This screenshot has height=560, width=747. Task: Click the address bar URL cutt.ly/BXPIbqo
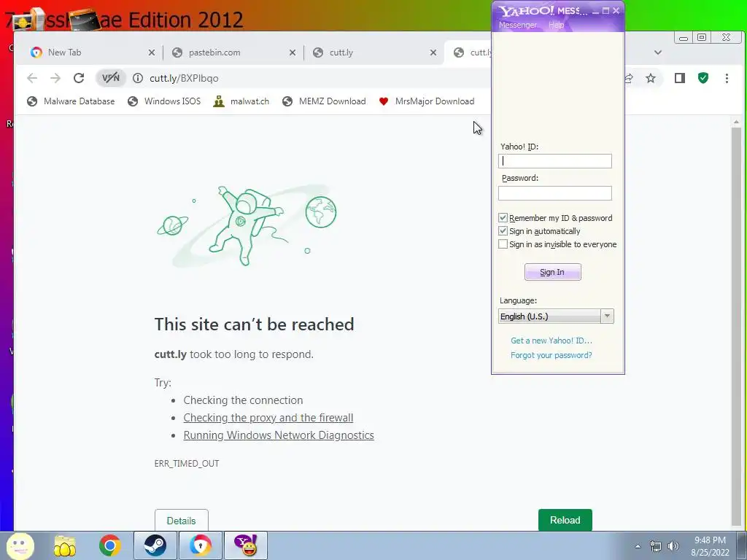tap(184, 78)
